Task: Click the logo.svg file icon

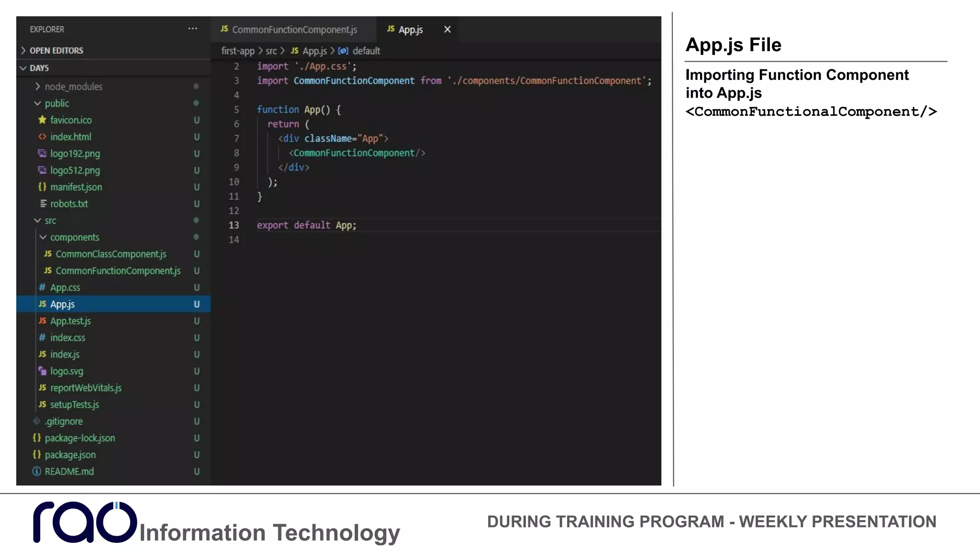Action: click(x=43, y=371)
